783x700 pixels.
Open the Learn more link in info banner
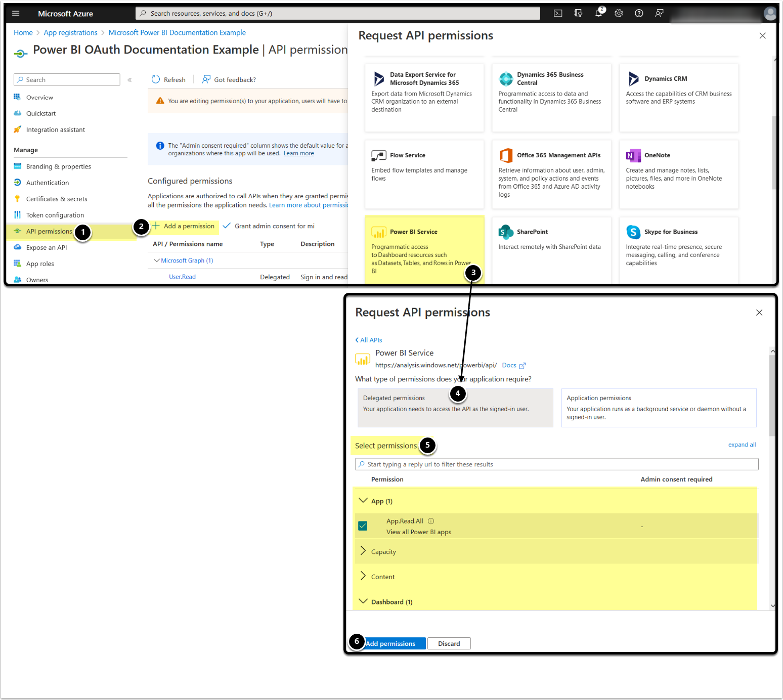click(x=298, y=153)
